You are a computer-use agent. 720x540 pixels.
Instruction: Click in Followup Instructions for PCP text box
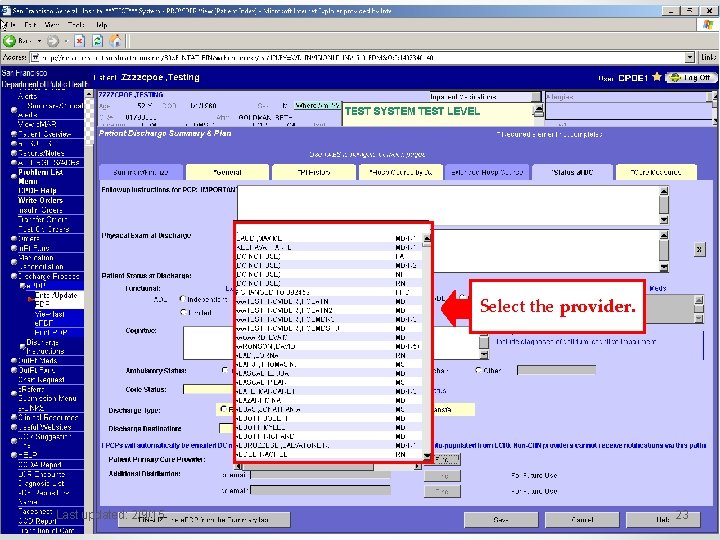click(x=448, y=205)
